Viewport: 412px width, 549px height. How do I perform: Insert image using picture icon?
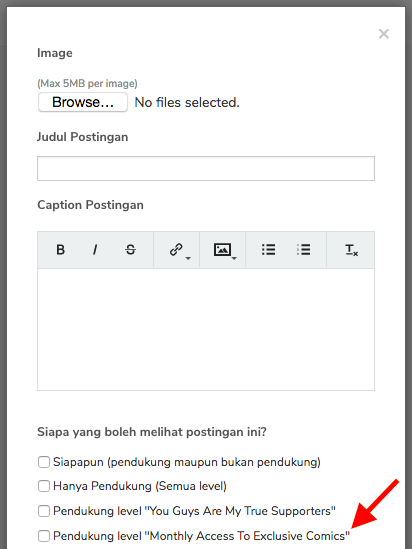222,250
